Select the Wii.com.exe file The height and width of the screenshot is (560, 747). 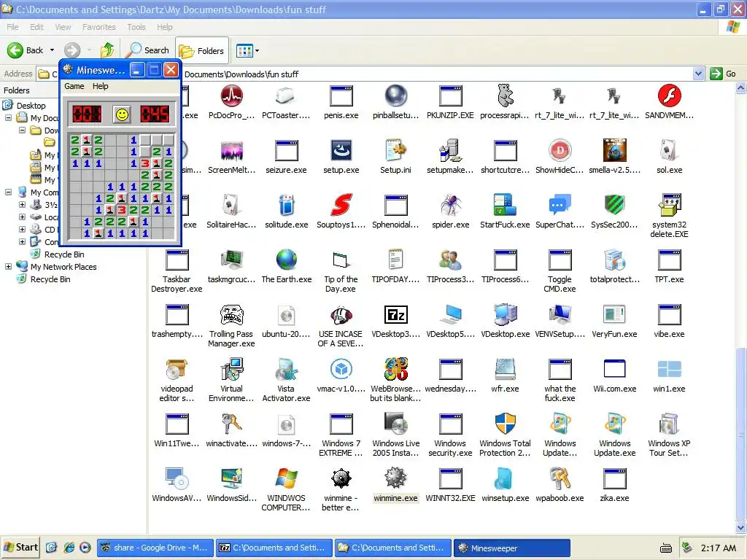point(614,376)
